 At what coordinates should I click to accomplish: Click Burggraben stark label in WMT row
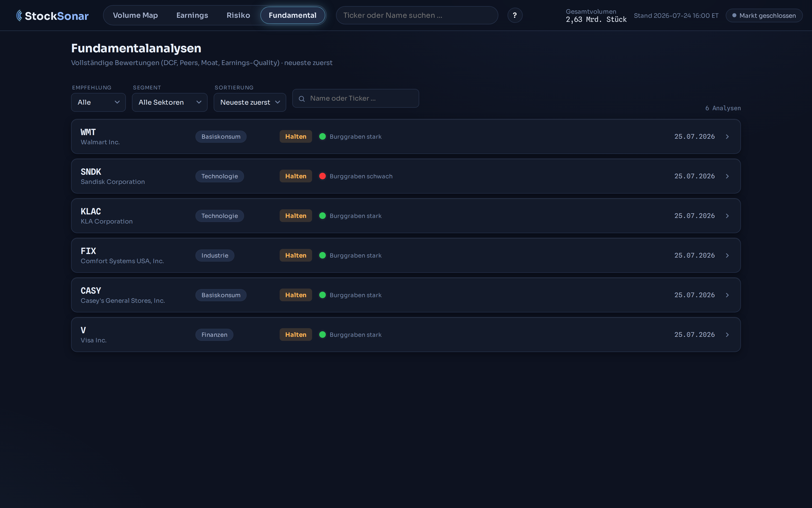pyautogui.click(x=355, y=136)
